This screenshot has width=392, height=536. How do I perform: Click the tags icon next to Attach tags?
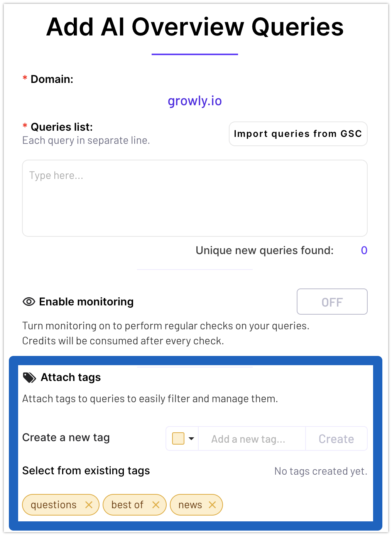pyautogui.click(x=29, y=378)
